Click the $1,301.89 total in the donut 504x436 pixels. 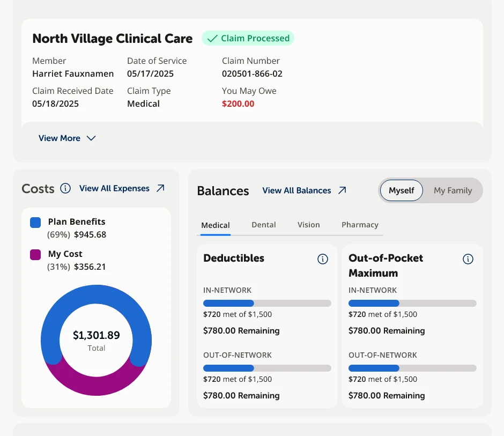[97, 335]
